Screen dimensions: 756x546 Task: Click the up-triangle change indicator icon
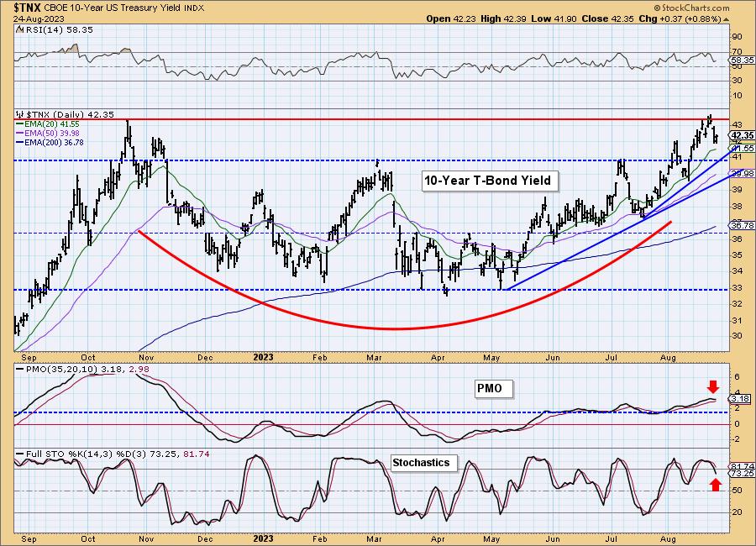click(726, 19)
